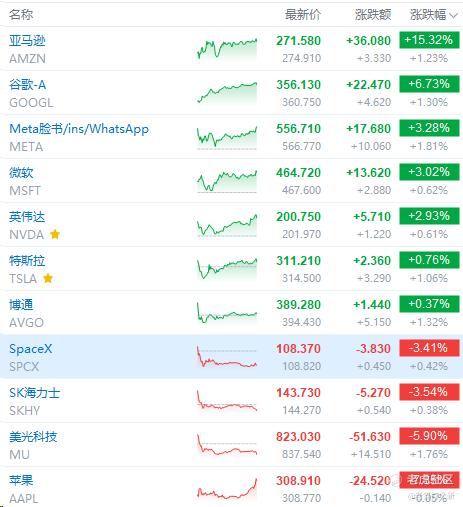Open Meta脸书/ins/WhatsApp stock details
This screenshot has width=463, height=507.
[79, 129]
